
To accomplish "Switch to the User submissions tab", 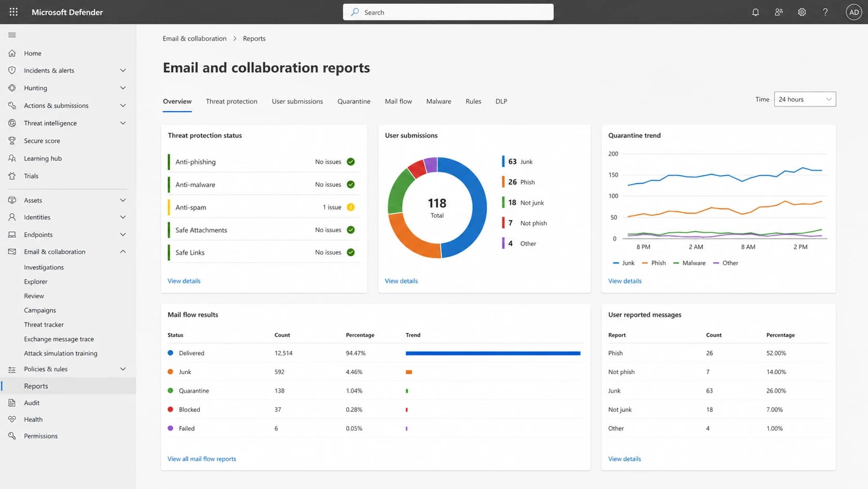I will point(297,101).
